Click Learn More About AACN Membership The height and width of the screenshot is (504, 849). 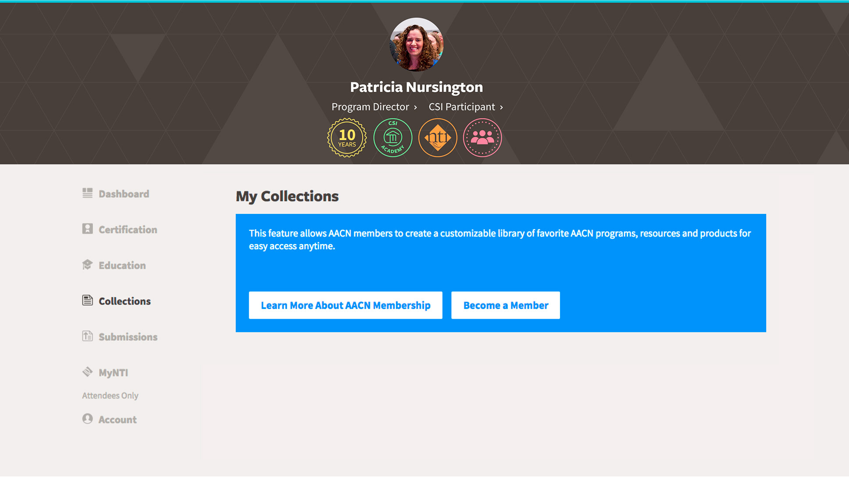[346, 305]
